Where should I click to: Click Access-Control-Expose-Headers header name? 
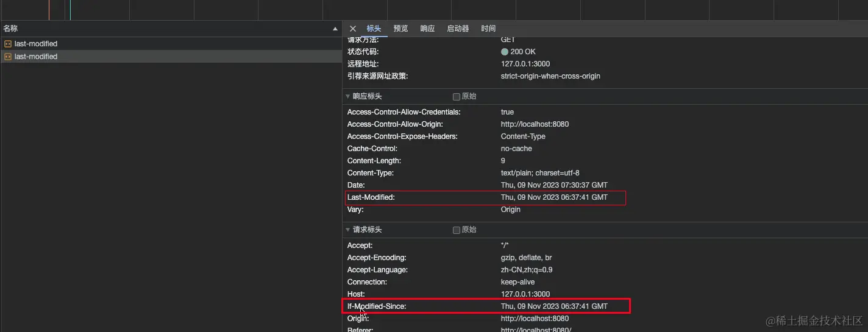pos(402,136)
